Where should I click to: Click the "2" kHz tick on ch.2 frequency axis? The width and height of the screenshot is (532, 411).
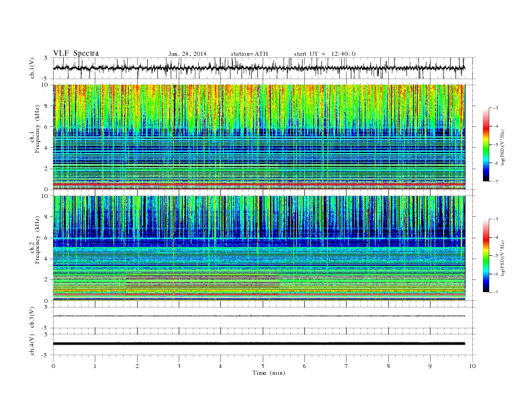[x=46, y=280]
